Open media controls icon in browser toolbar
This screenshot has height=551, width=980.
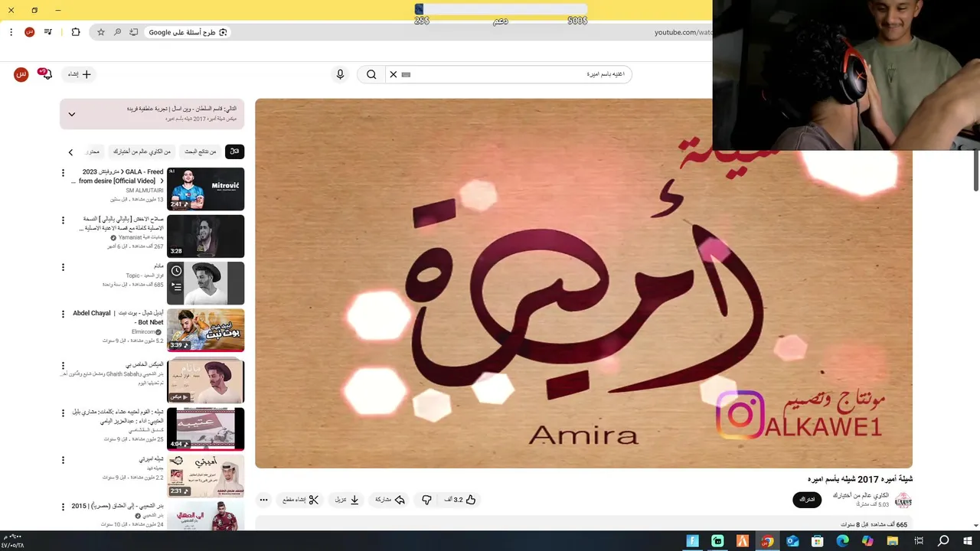click(x=48, y=32)
